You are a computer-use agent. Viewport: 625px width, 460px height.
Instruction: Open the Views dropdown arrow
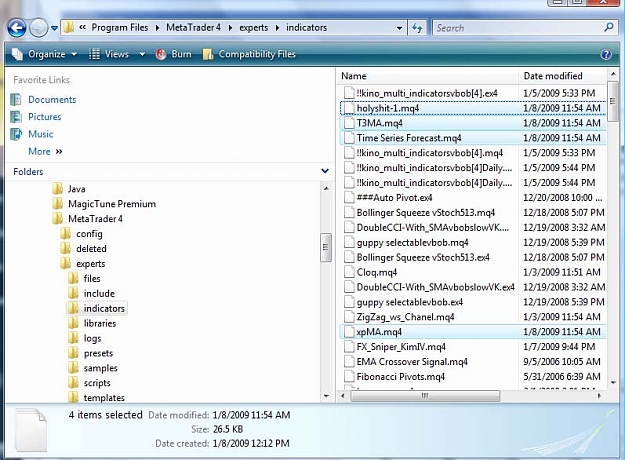(142, 54)
